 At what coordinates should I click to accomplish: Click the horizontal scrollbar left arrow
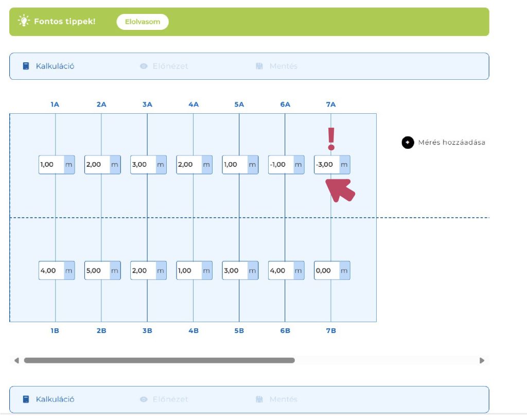[16, 360]
